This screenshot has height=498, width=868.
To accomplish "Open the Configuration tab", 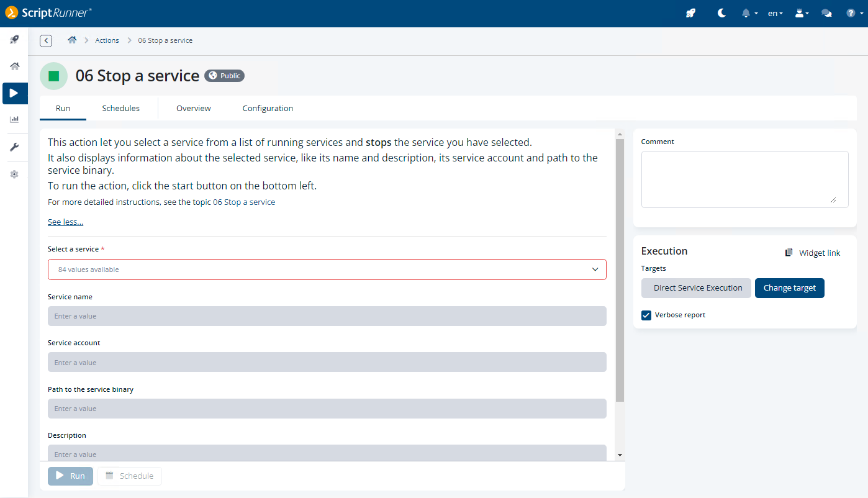I will pos(268,108).
